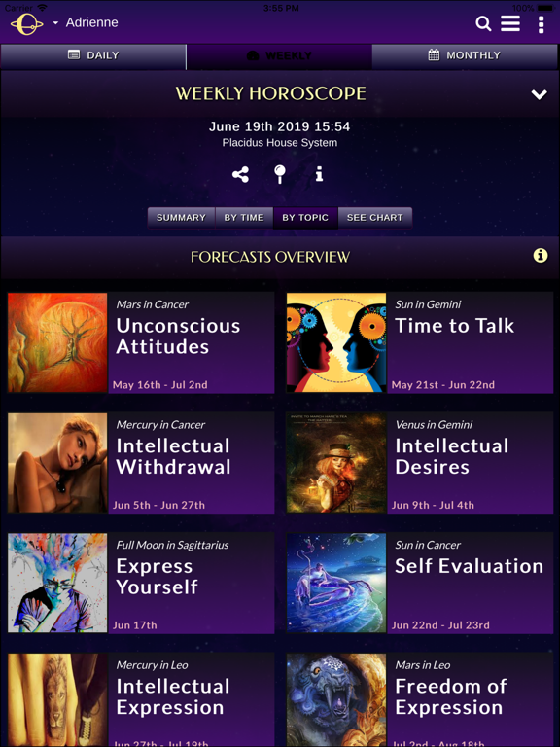
Task: Open the Time to Talk thumbnail
Action: tap(336, 343)
